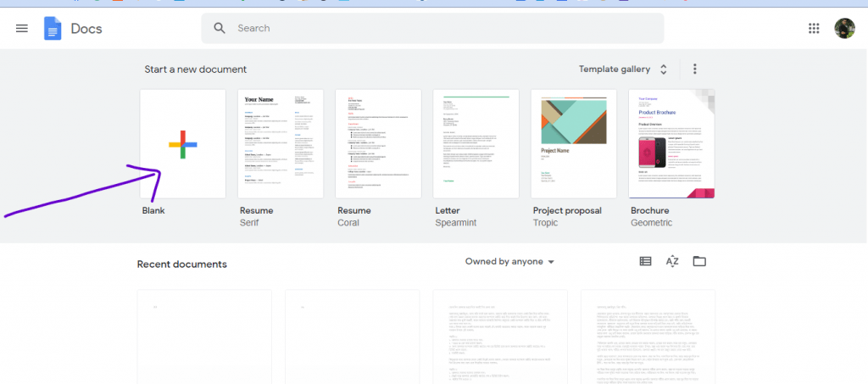Open the file picker folder icon
Viewport: 868px width, 384px height.
click(x=699, y=262)
